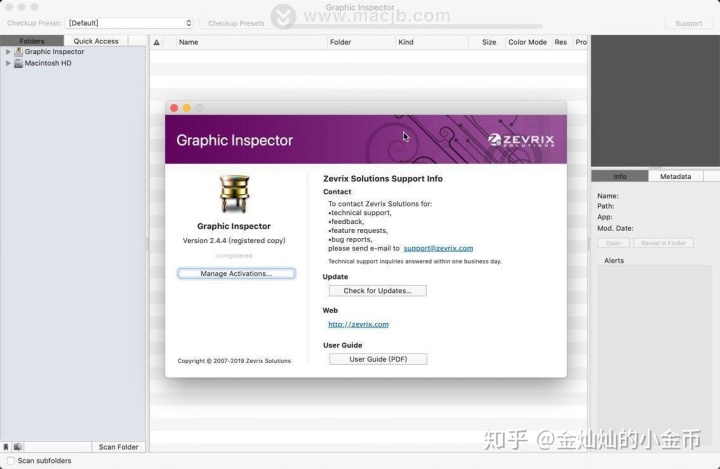Click the 'Copyright © 2007-2019 Zevrix Solutions' text
720x469 pixels.
[x=234, y=361]
